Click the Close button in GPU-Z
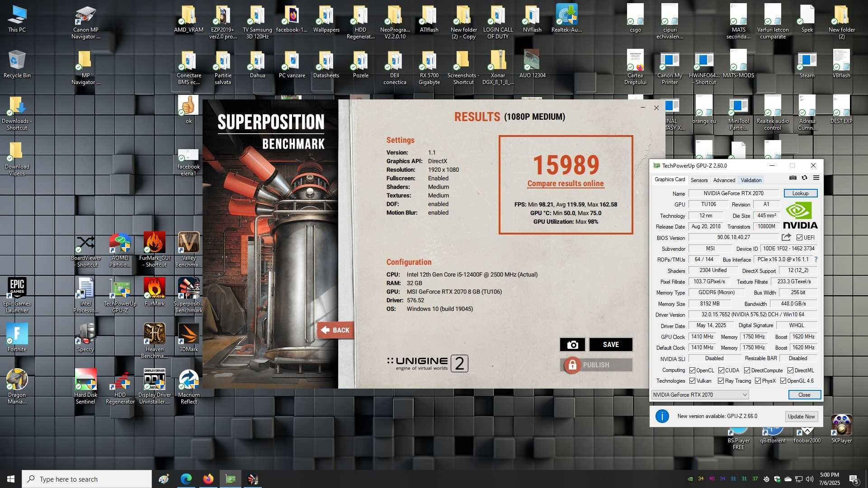 (x=804, y=395)
